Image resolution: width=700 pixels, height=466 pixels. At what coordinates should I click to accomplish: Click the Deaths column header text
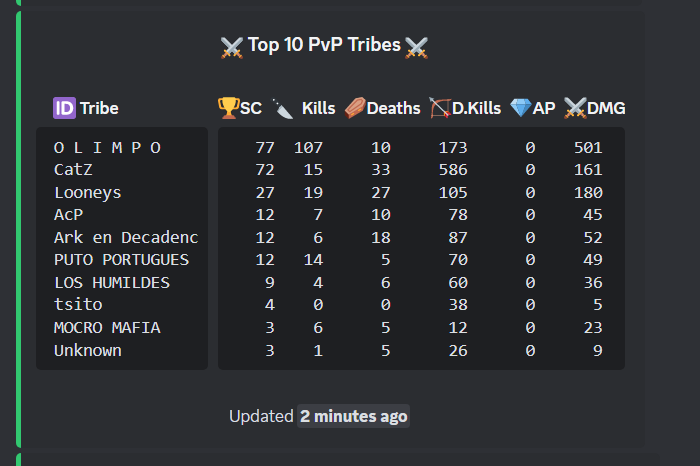tap(393, 108)
